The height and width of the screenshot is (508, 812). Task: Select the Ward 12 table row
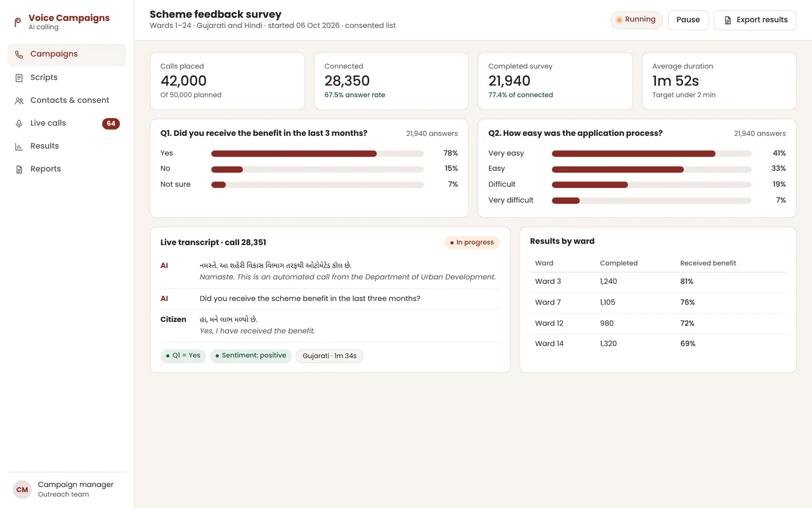pyautogui.click(x=658, y=323)
